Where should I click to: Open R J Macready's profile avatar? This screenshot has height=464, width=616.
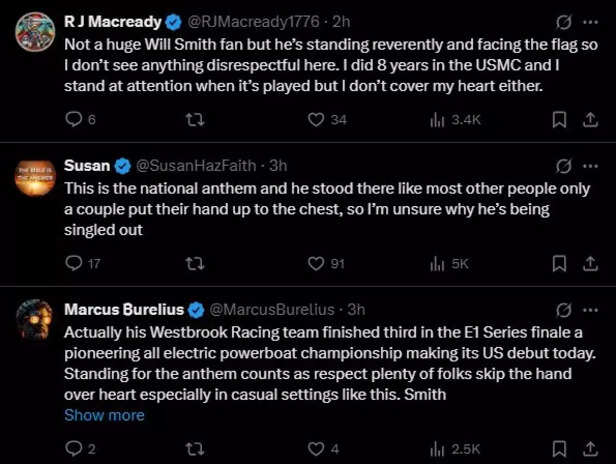[35, 33]
